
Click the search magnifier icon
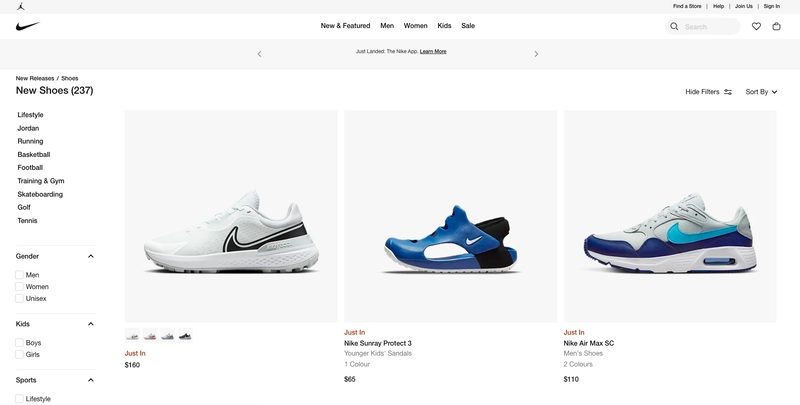674,27
